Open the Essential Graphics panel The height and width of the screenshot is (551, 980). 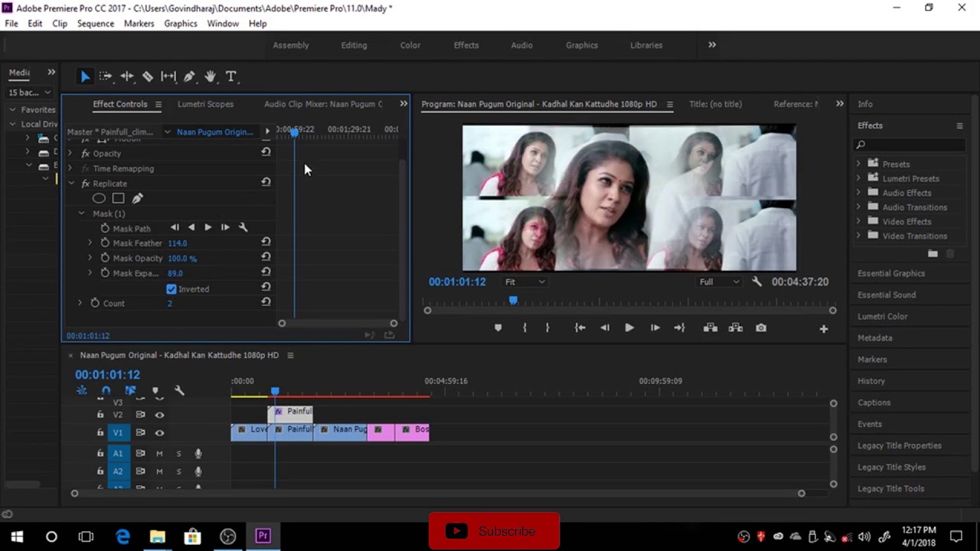[x=891, y=273]
